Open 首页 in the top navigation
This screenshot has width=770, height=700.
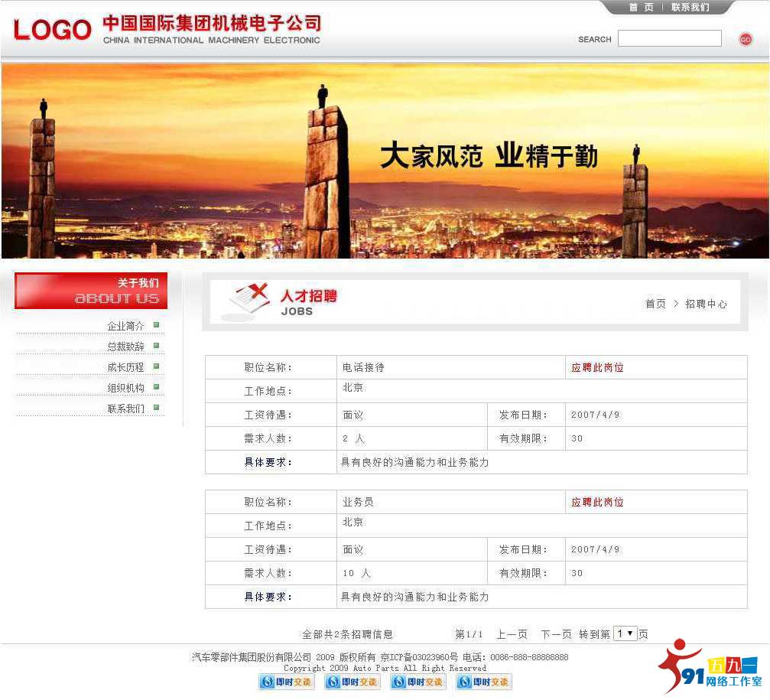click(641, 8)
